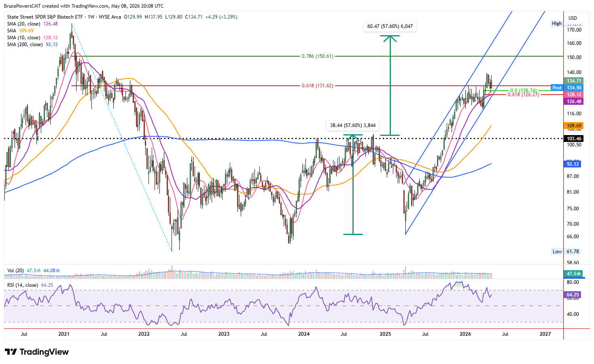
Task: Click the black 103.46 horizontal line tag
Action: coord(573,139)
